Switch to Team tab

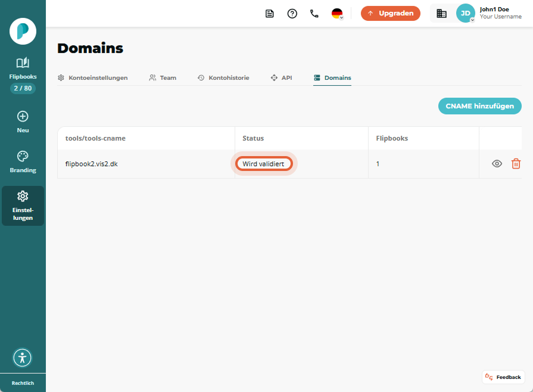pyautogui.click(x=163, y=78)
